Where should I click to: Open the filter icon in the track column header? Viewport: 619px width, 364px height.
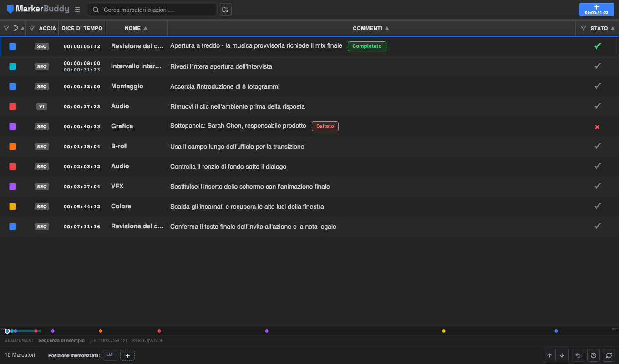click(32, 28)
